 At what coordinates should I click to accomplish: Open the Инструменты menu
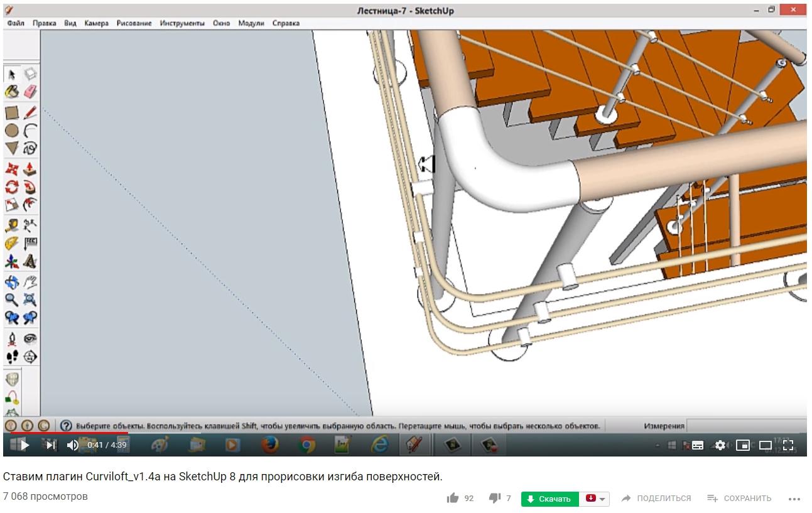tap(182, 23)
